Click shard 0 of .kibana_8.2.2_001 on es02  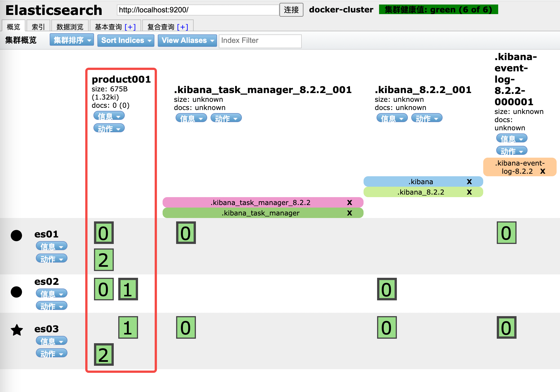(386, 289)
